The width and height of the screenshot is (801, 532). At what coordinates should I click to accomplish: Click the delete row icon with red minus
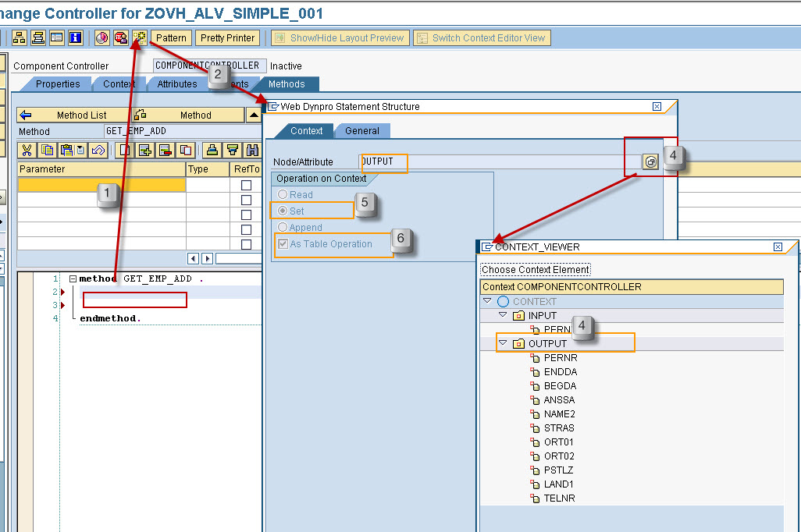click(165, 150)
